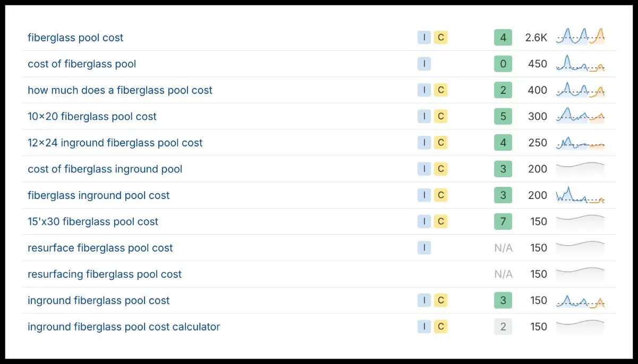Open the 'fiberglass pool cost' keyword link
The image size is (638, 364).
point(75,38)
